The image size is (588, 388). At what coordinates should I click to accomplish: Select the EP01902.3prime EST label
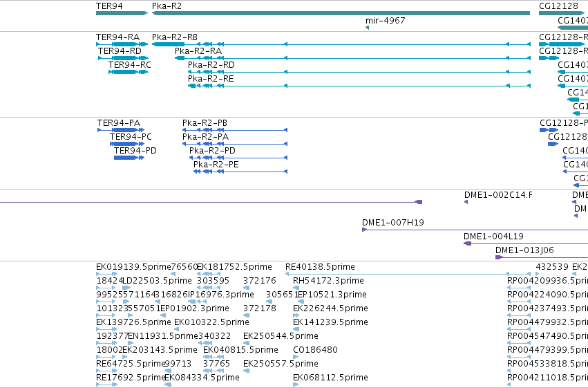pos(195,309)
